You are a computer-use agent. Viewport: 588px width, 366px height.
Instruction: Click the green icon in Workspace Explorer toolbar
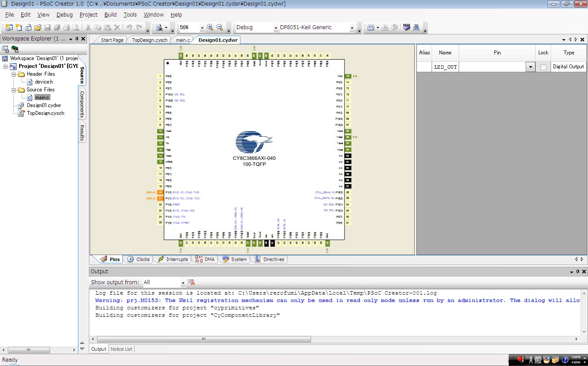(x=15, y=49)
